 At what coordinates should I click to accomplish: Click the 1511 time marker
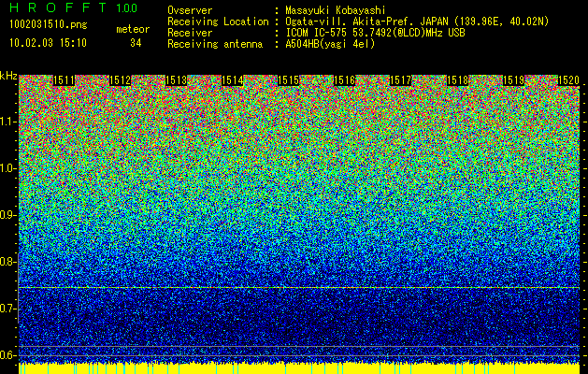click(64, 80)
